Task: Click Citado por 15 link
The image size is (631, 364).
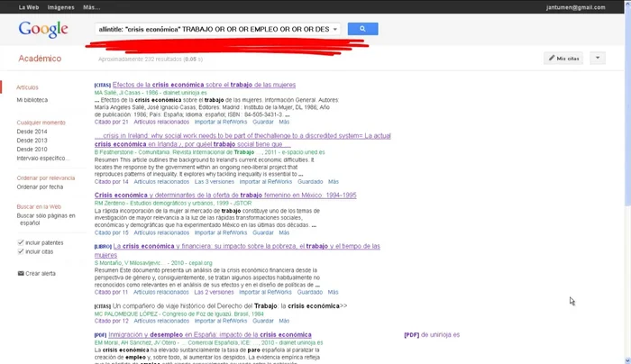Action: 112,232
